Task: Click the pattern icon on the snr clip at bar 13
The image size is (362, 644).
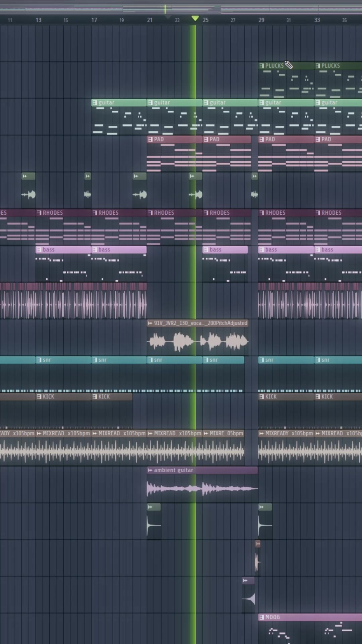Action: (x=39, y=360)
